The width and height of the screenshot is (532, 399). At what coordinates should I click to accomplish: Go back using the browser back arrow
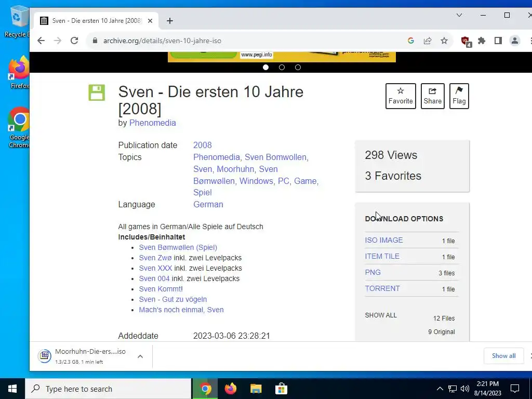tap(41, 41)
